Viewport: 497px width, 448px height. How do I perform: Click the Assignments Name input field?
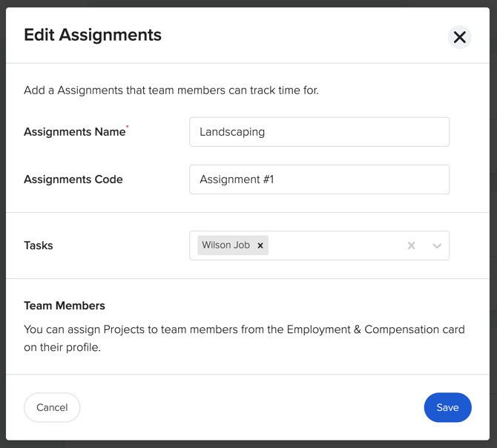pyautogui.click(x=319, y=132)
